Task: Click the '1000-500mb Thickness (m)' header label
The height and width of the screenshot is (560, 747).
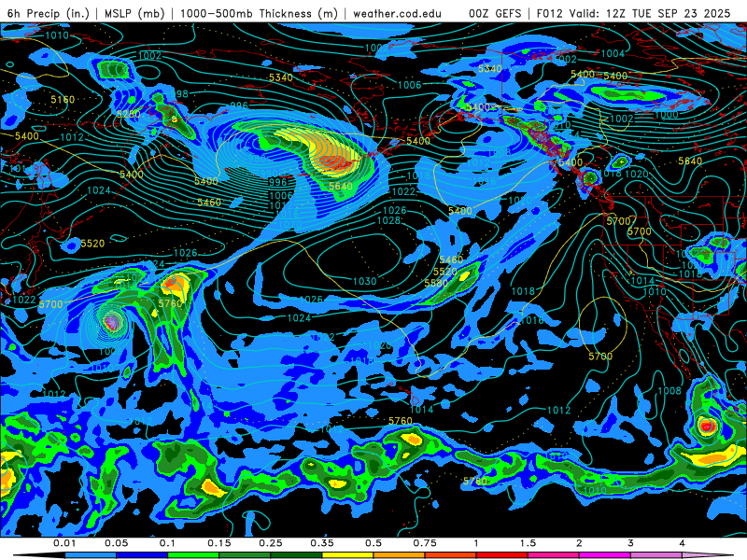Action: tap(259, 13)
